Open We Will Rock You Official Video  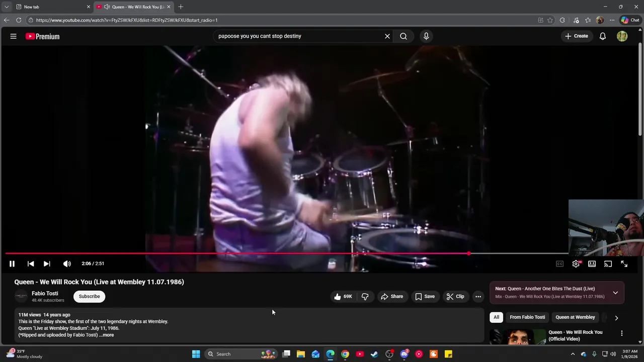click(x=575, y=335)
